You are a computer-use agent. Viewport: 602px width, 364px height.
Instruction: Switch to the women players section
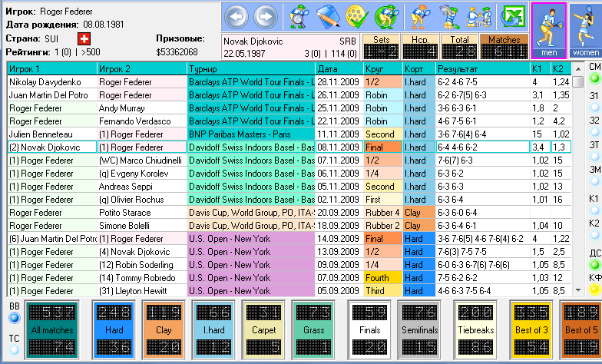tap(585, 31)
